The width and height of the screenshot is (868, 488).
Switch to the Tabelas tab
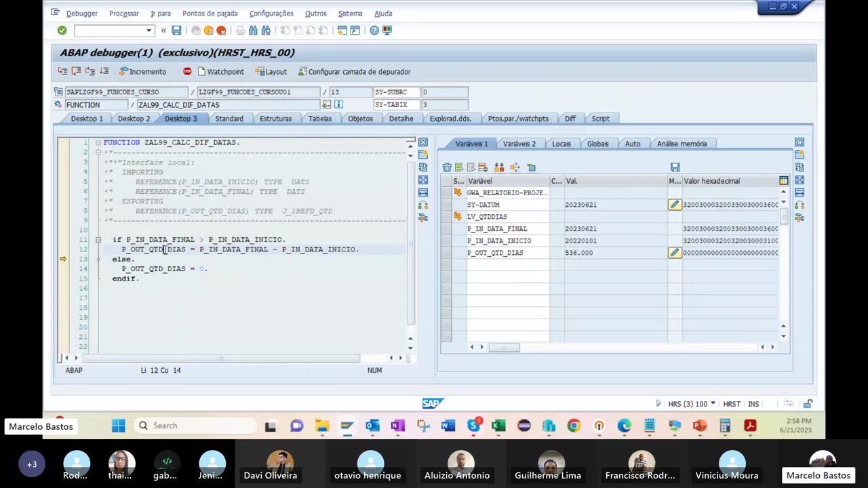(320, 119)
